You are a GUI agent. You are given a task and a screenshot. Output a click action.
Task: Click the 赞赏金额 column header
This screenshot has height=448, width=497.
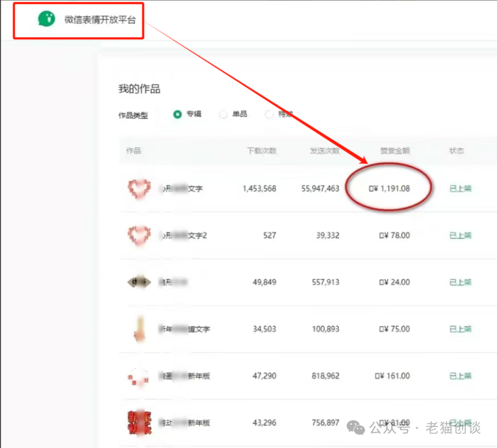(395, 151)
